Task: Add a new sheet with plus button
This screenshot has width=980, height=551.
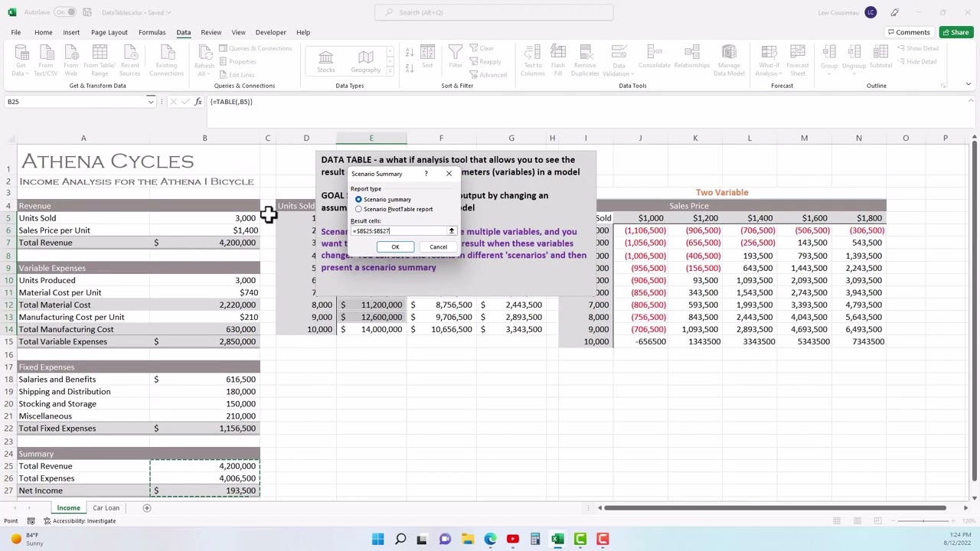Action: click(146, 508)
